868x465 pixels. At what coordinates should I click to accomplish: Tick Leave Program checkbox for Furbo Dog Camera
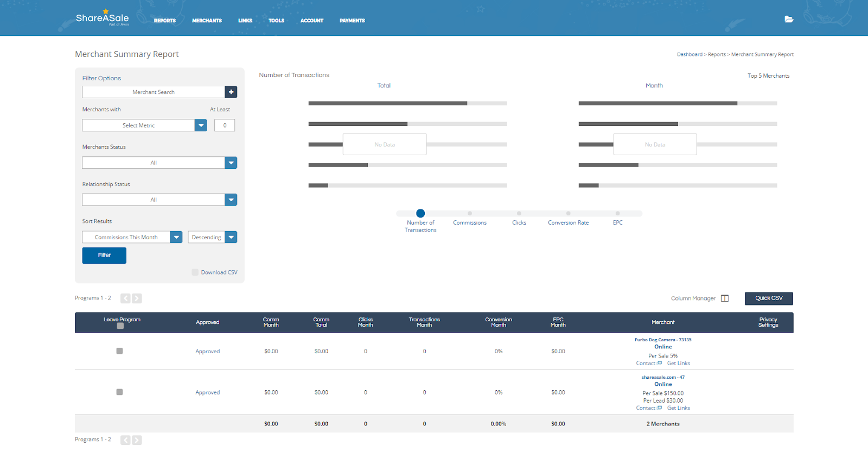(119, 351)
